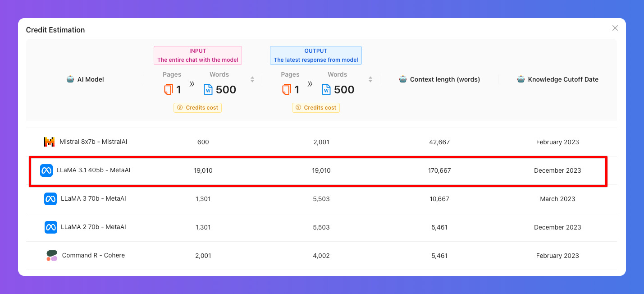644x294 pixels.
Task: Click the Context length (words) header
Action: [445, 79]
